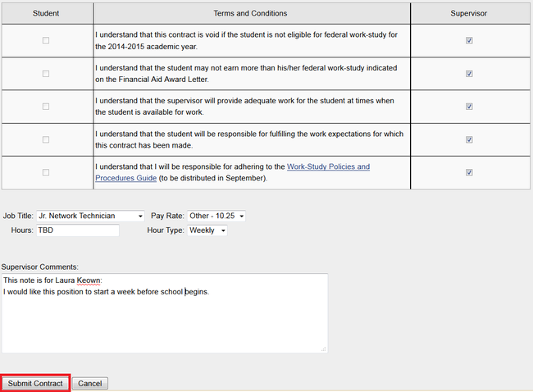Open the Hour Type dropdown
533x392 pixels.
pos(207,230)
